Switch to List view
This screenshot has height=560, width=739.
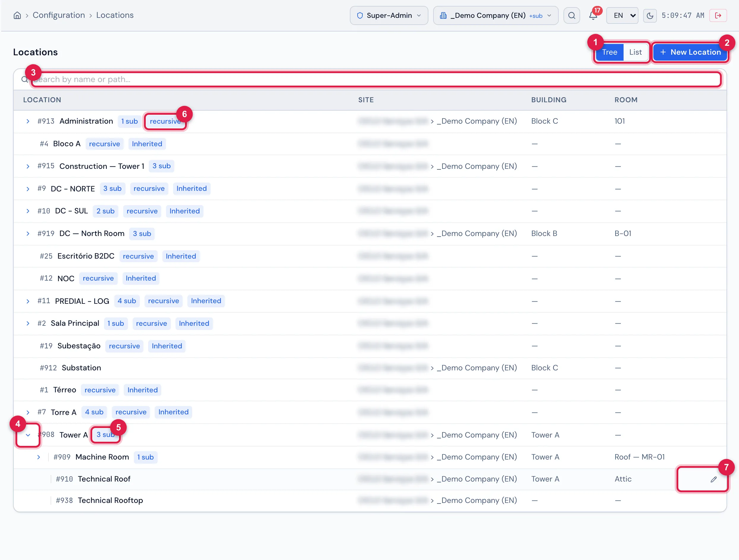click(x=635, y=52)
